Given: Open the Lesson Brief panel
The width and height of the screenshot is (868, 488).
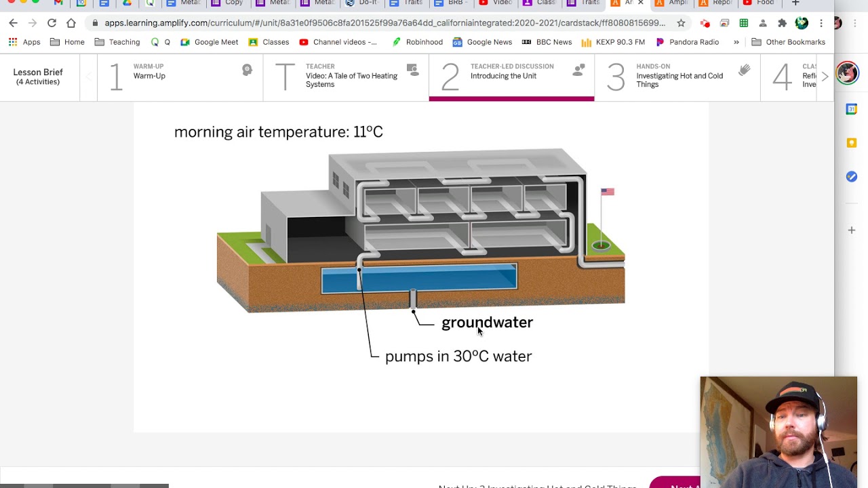Looking at the screenshot, I should click(38, 77).
